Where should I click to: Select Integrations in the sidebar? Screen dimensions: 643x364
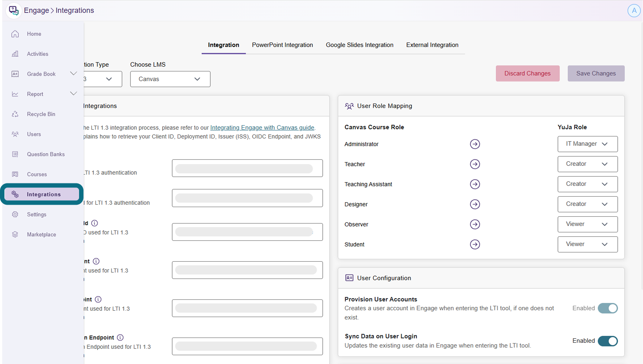click(42, 194)
